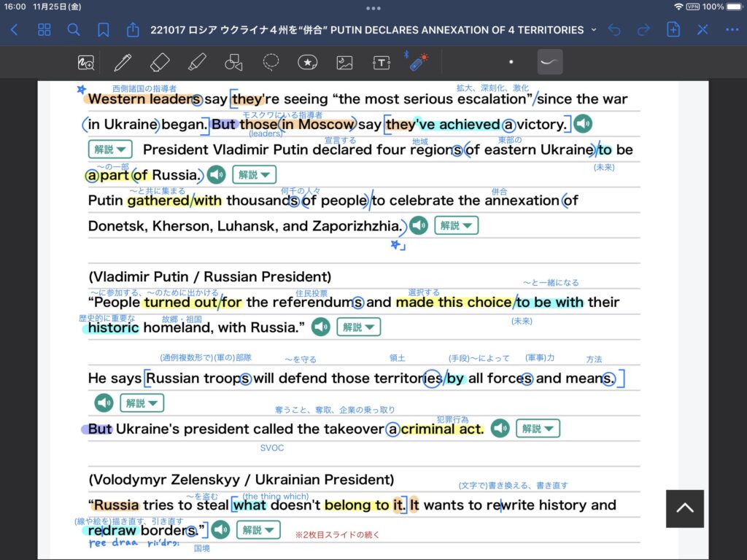Tap the word 'takeover' in Ukraine's president sentence

point(354,429)
